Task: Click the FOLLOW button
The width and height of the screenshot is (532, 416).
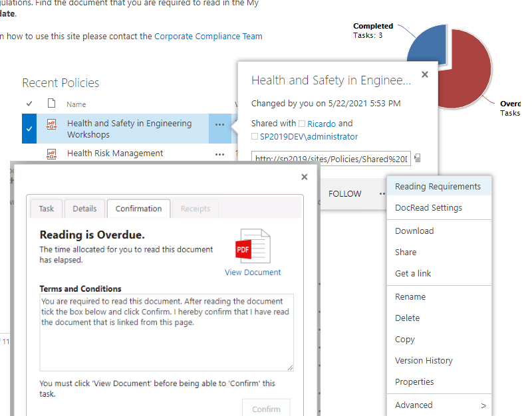Action: (344, 193)
